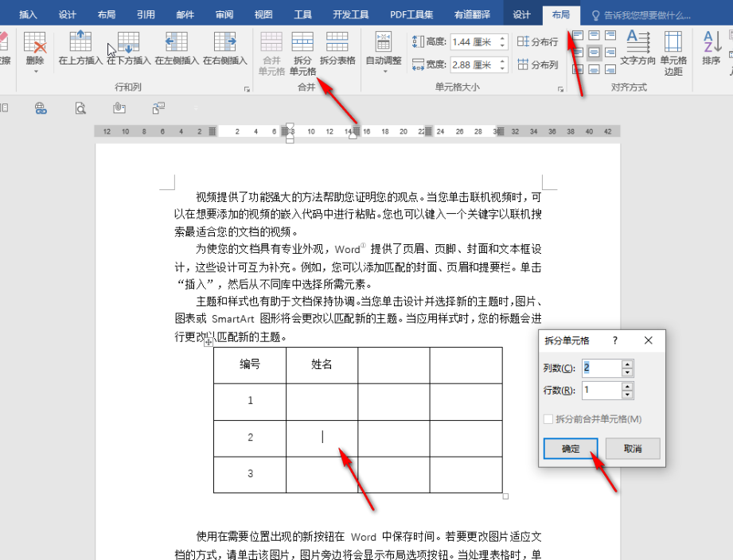Image resolution: width=733 pixels, height=560 pixels.
Task: Expand the AutoFit (自动调整) dropdown
Action: click(x=384, y=52)
